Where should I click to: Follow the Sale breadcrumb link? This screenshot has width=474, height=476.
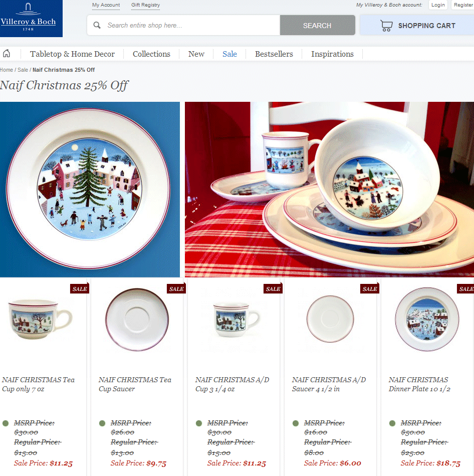[x=23, y=70]
